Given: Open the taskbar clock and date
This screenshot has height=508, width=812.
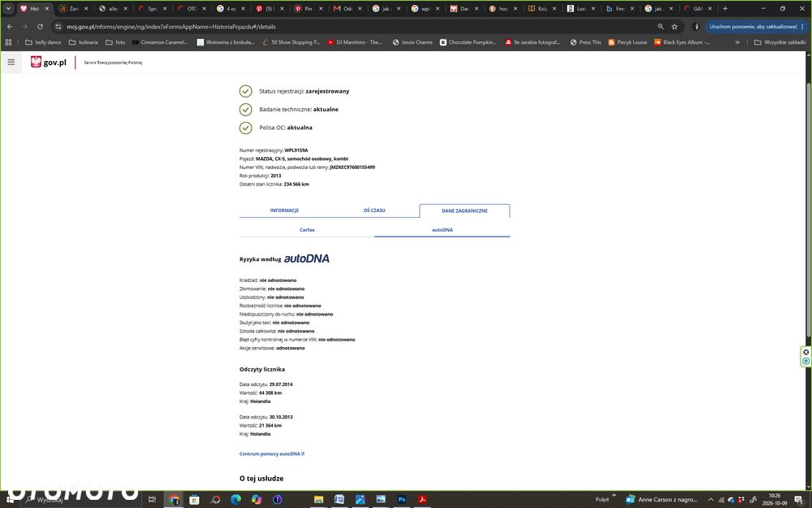Looking at the screenshot, I should coord(774,499).
